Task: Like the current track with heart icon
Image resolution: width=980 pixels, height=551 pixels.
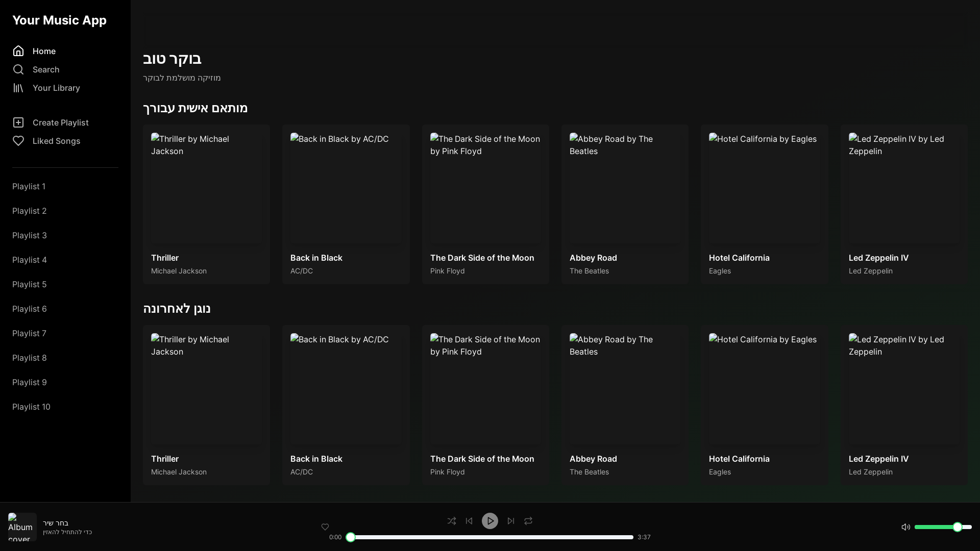Action: pos(325,527)
